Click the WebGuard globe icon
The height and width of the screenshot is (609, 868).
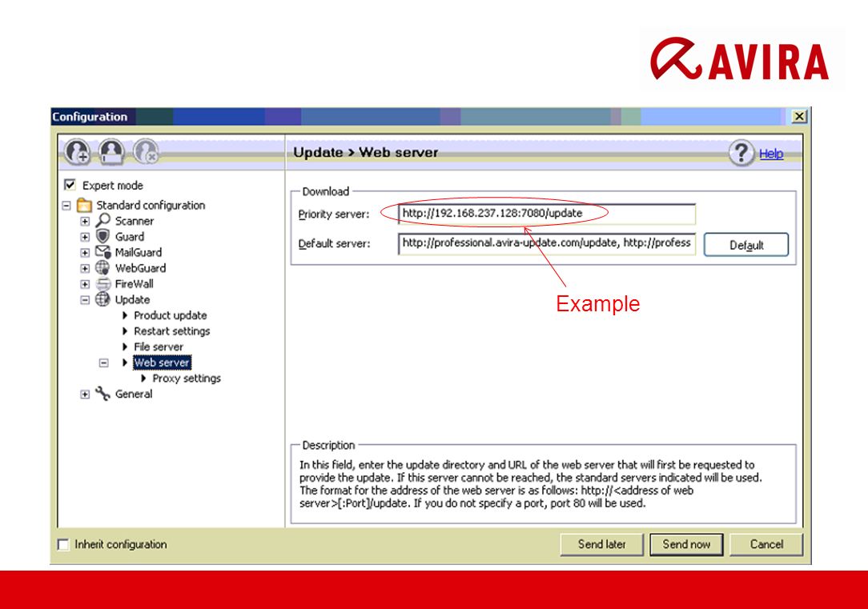pos(103,268)
